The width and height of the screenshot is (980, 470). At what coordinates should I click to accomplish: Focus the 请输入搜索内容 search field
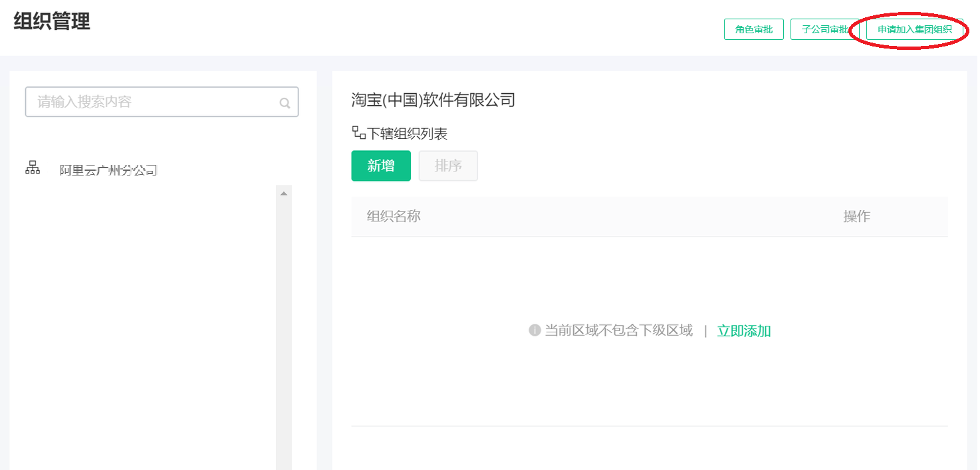coord(162,102)
